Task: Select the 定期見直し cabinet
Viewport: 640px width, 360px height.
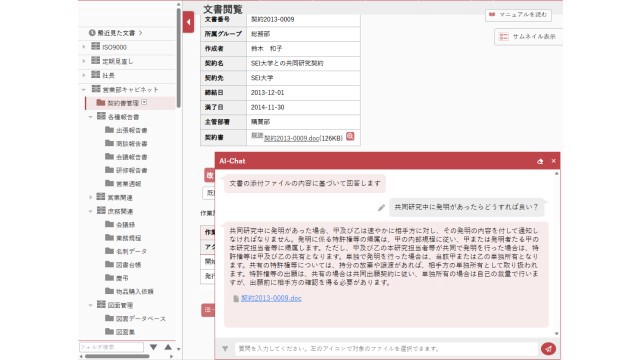Action: pyautogui.click(x=112, y=61)
